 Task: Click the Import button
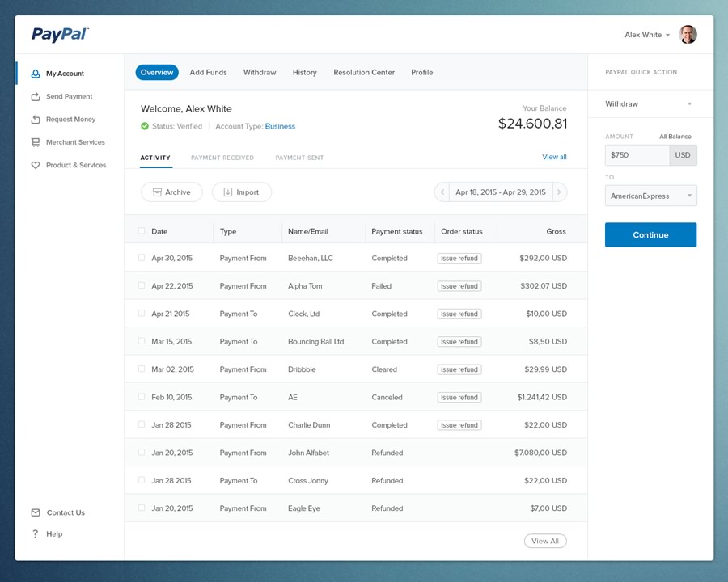(x=242, y=192)
